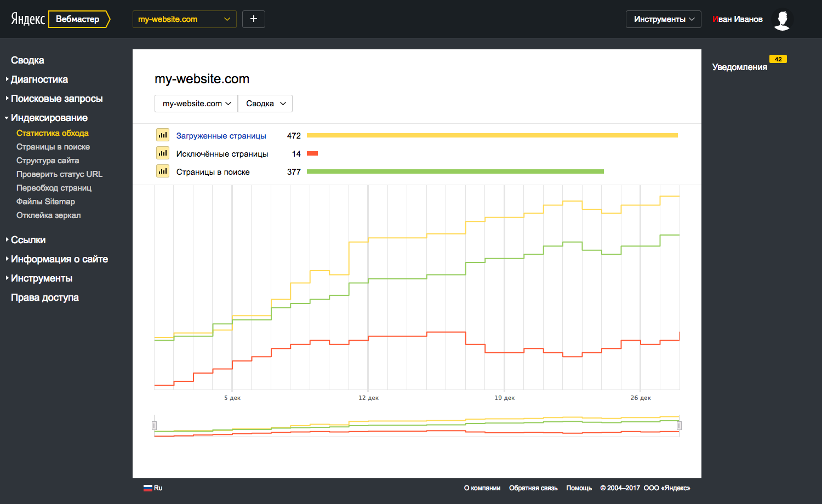Open Структура сайта sidebar item
Screen dimensions: 822x504
coord(48,161)
